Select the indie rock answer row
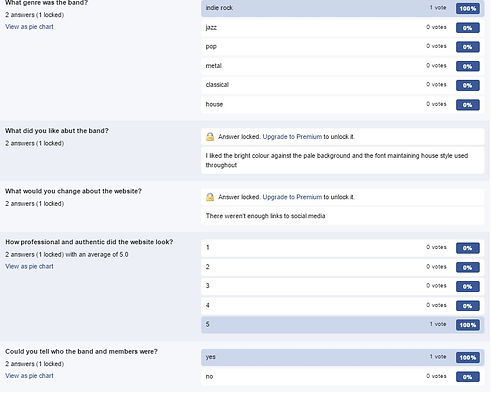Screen dimensions: 491x395 [x=342, y=8]
